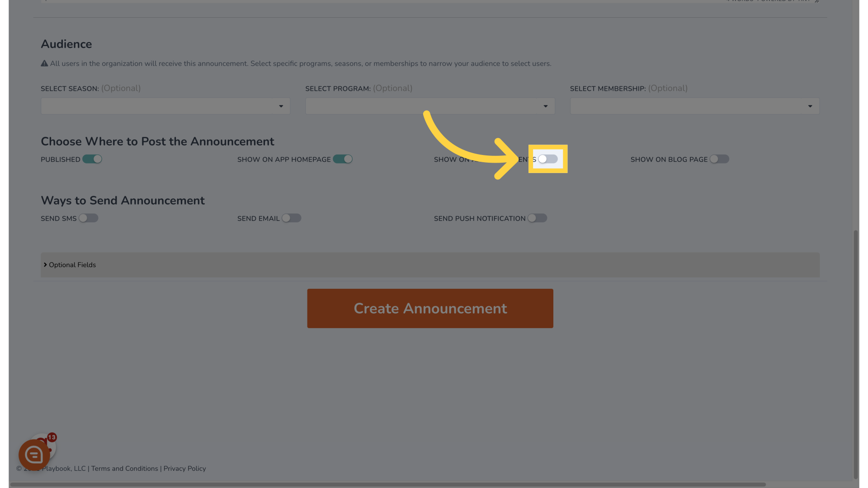The image size is (868, 488).
Task: Open the Select Season dropdown
Action: (x=165, y=106)
